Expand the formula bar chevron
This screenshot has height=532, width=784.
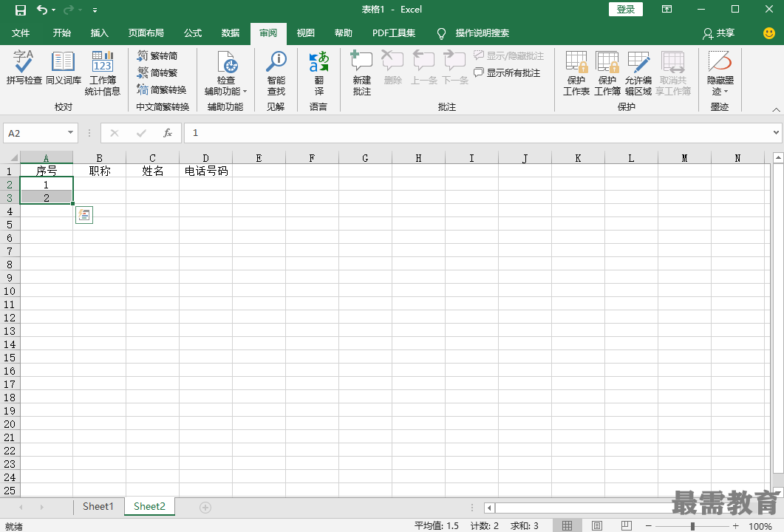pyautogui.click(x=776, y=132)
